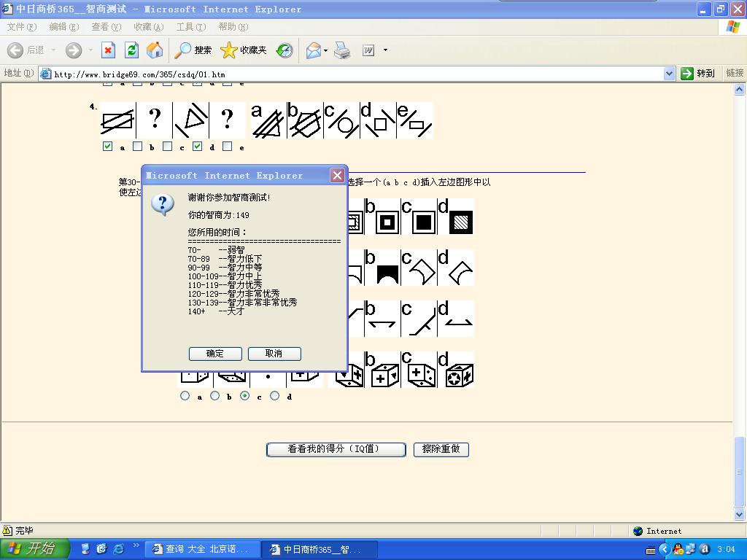Click the Refresh page icon
The width and height of the screenshot is (747, 560).
click(x=131, y=50)
